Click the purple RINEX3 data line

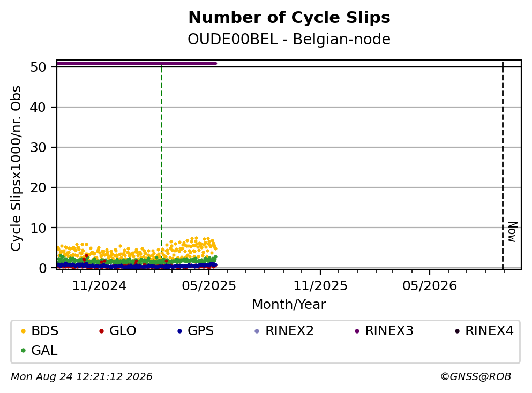click(137, 63)
